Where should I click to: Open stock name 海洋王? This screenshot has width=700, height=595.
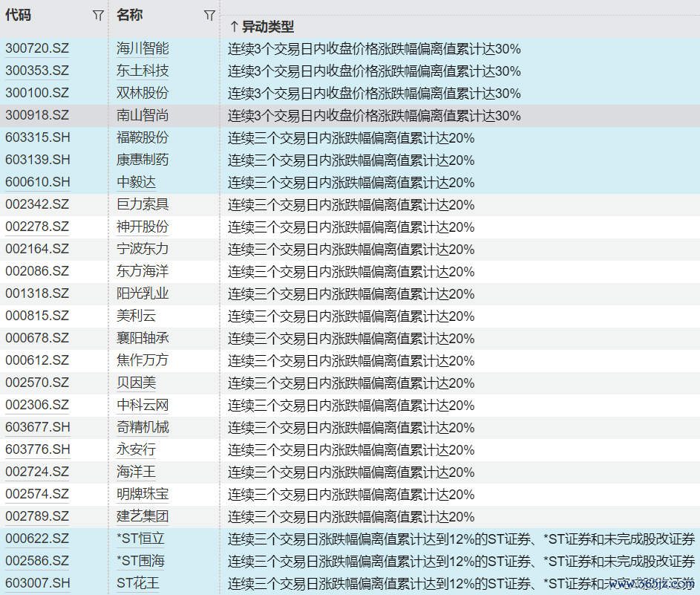pyautogui.click(x=136, y=472)
